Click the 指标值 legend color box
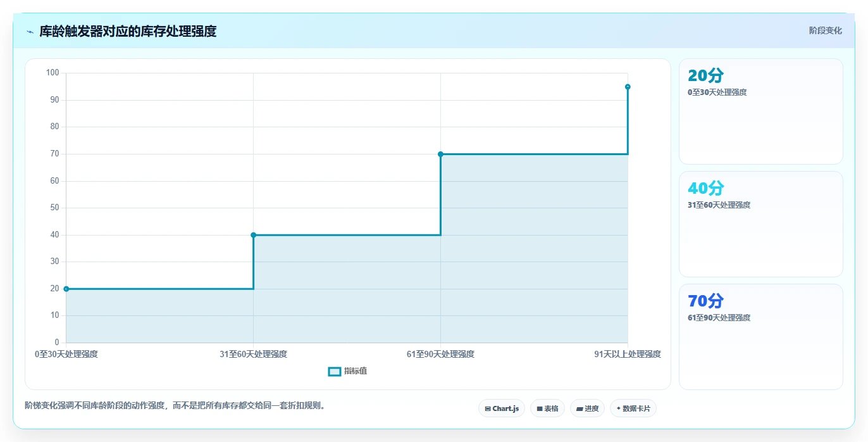Screen dimensions: 868x442 (335, 371)
